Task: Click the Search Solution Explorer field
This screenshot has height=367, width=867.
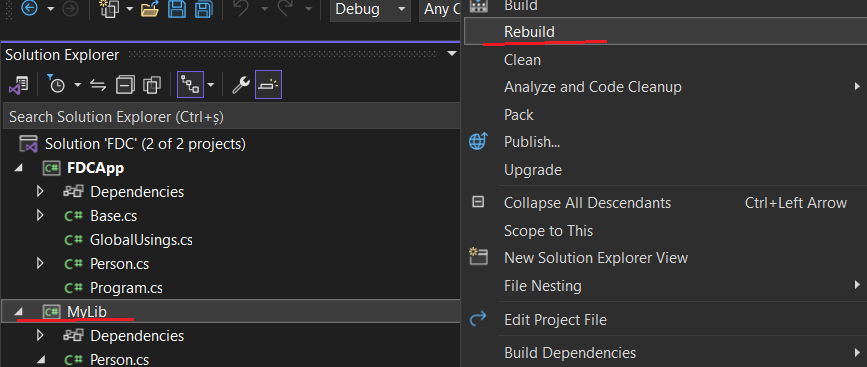Action: pos(231,117)
